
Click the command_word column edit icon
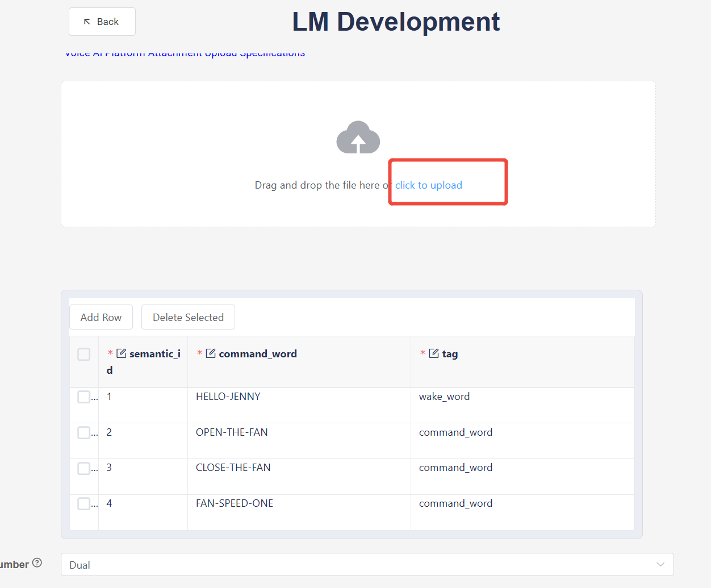[x=211, y=353]
